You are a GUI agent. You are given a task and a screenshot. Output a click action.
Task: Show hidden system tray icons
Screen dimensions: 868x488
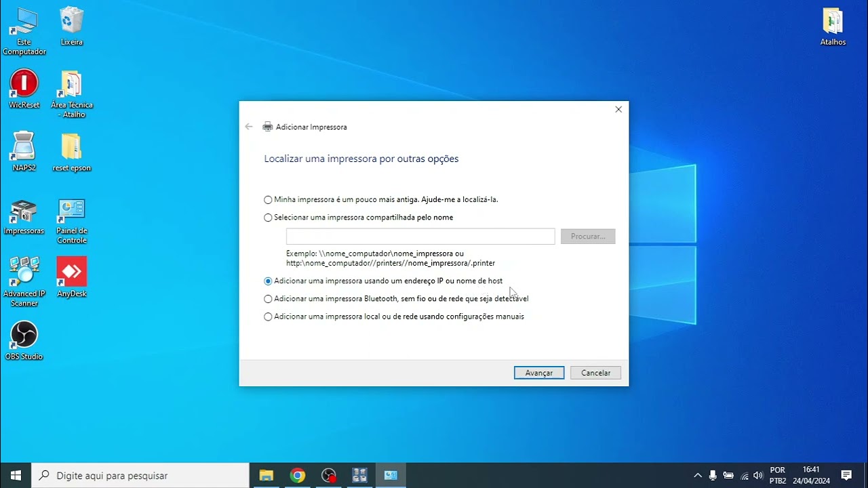tap(697, 475)
